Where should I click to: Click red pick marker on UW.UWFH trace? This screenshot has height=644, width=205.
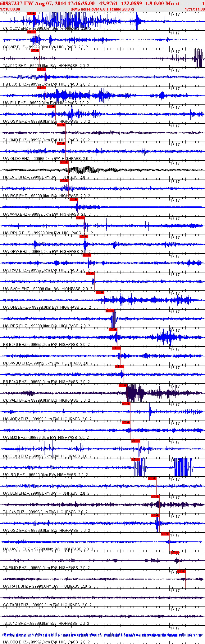pyautogui.click(x=165, y=534)
